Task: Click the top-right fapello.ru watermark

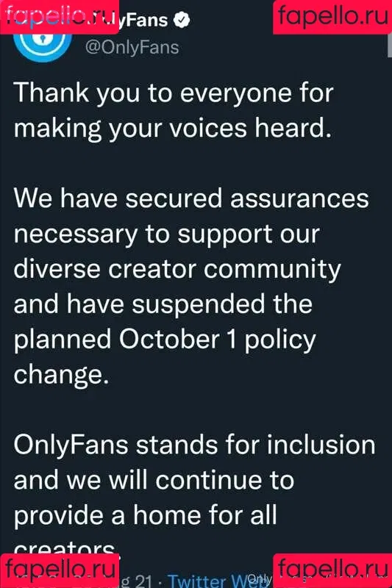Action: point(332,17)
